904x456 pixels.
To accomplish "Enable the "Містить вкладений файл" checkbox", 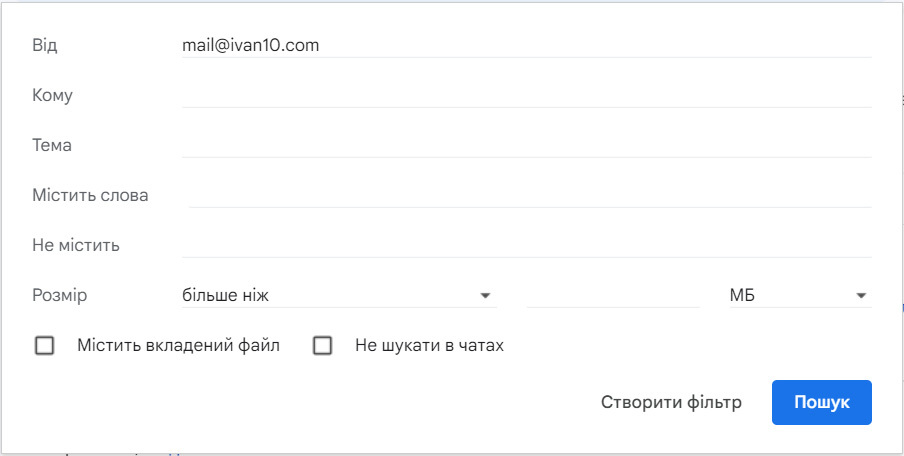I will click(x=44, y=346).
